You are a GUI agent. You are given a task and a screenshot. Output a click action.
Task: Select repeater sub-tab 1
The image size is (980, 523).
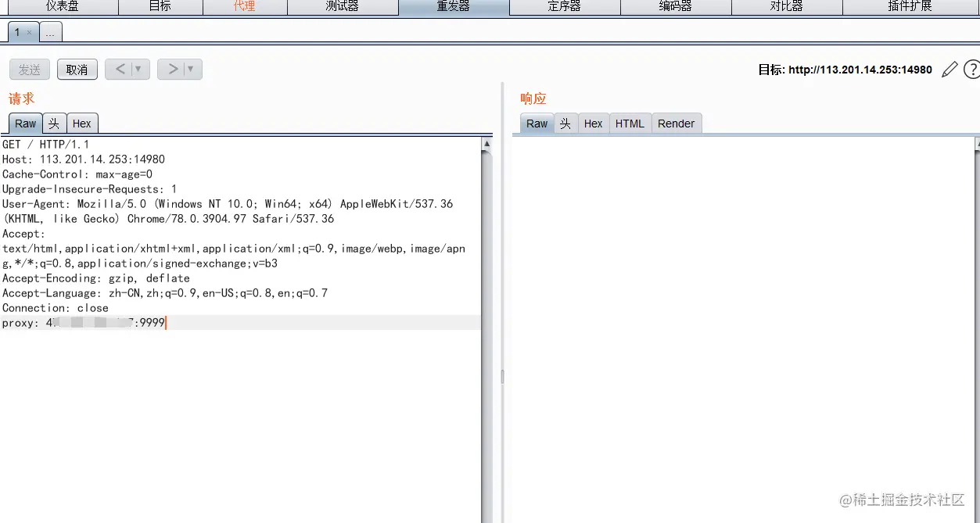coord(17,33)
